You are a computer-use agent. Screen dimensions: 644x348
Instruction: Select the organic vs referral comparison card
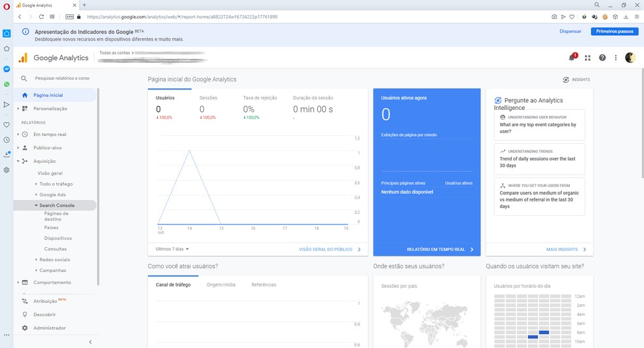539,196
